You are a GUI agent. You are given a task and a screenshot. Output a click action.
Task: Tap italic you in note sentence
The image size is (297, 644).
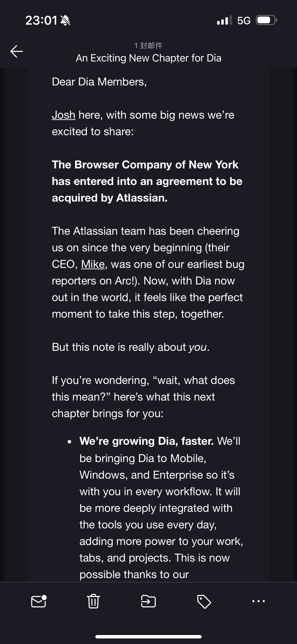point(198,347)
